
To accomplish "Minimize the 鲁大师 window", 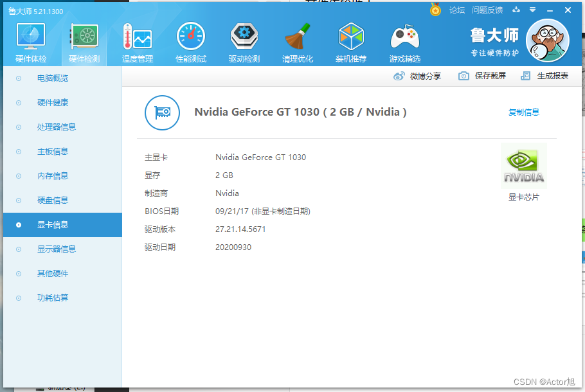I will (x=550, y=10).
